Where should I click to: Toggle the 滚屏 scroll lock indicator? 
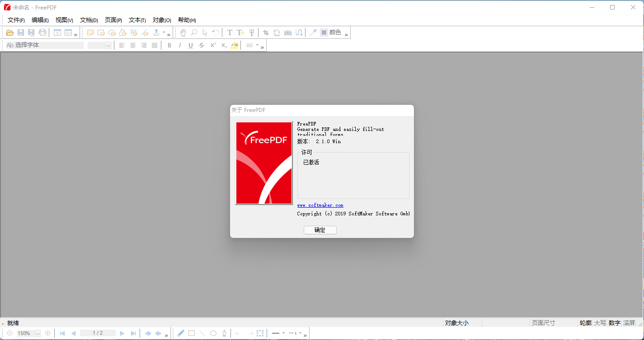(x=629, y=323)
